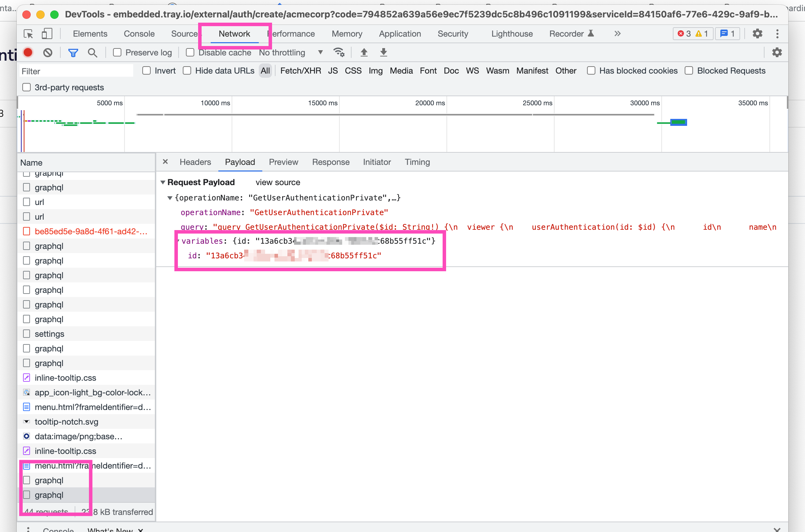Open the No throttling dropdown
Image resolution: width=805 pixels, height=532 pixels.
point(291,53)
